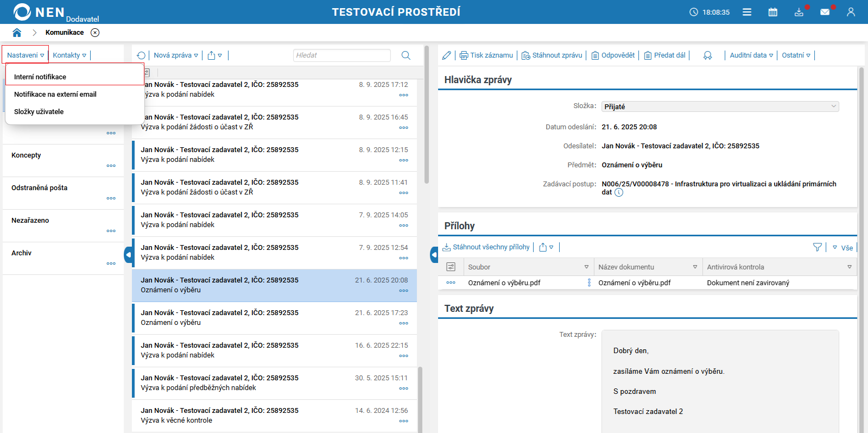This screenshot has width=868, height=433.
Task: Select Složky uživatele menu item
Action: point(75,112)
